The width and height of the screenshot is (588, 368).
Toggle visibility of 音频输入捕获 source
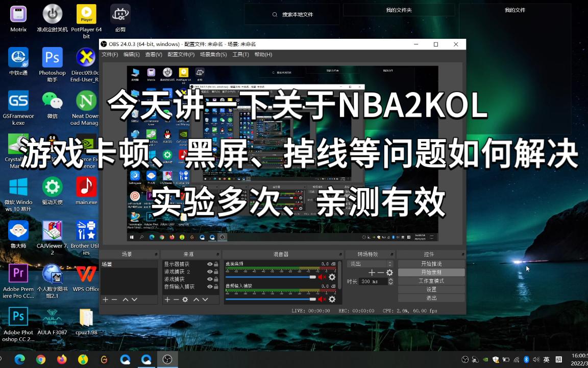(x=210, y=287)
